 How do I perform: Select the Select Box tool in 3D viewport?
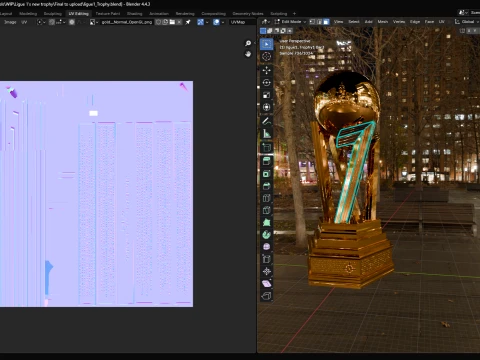coord(266,44)
